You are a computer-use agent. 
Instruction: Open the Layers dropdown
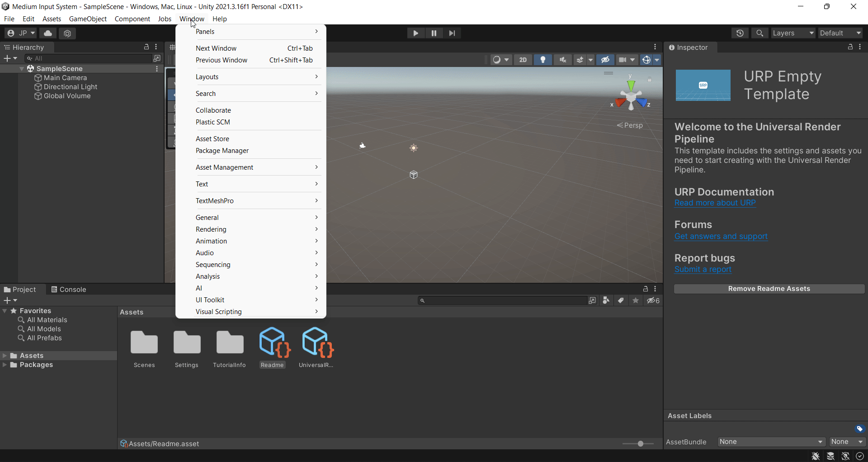point(793,33)
